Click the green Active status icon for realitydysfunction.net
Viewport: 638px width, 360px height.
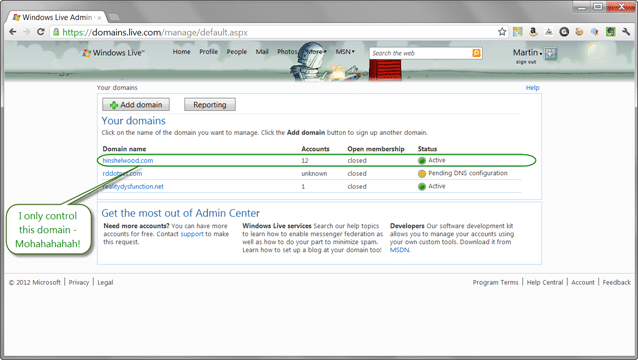[422, 187]
